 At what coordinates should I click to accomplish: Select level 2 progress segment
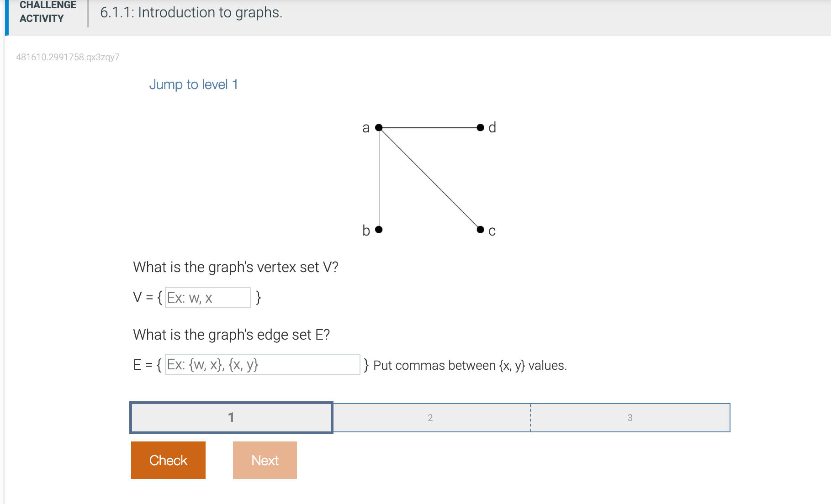430,417
